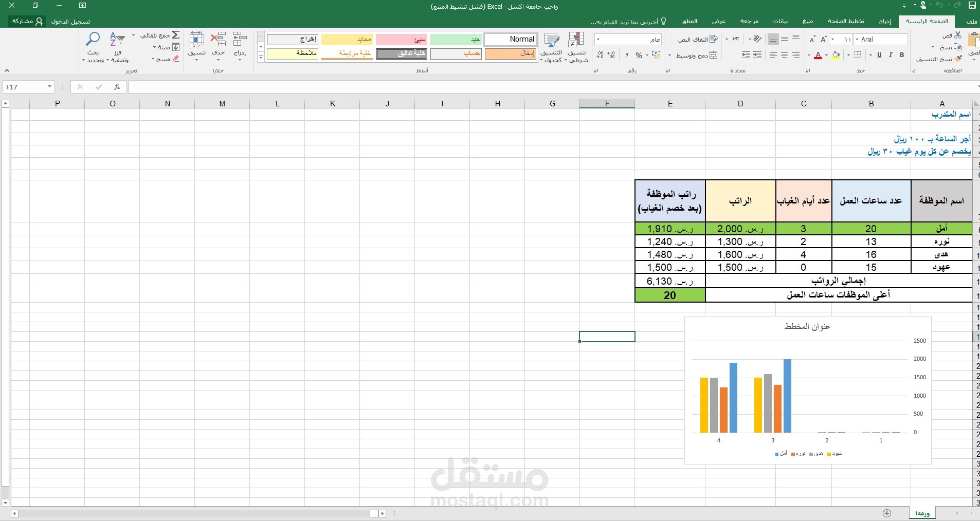This screenshot has height=521, width=980.
Task: Click the decrease decimal icon
Action: click(600, 55)
